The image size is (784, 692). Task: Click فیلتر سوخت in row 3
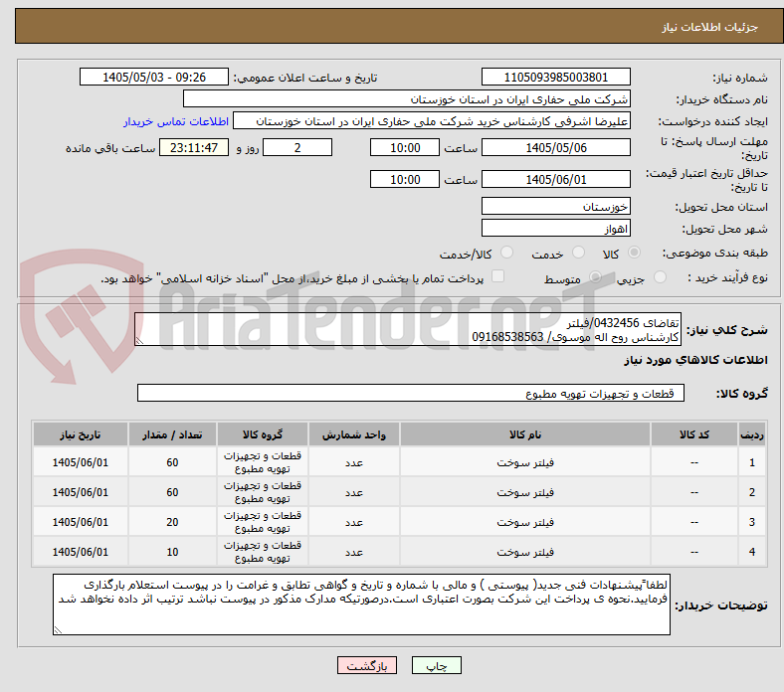coord(524,523)
